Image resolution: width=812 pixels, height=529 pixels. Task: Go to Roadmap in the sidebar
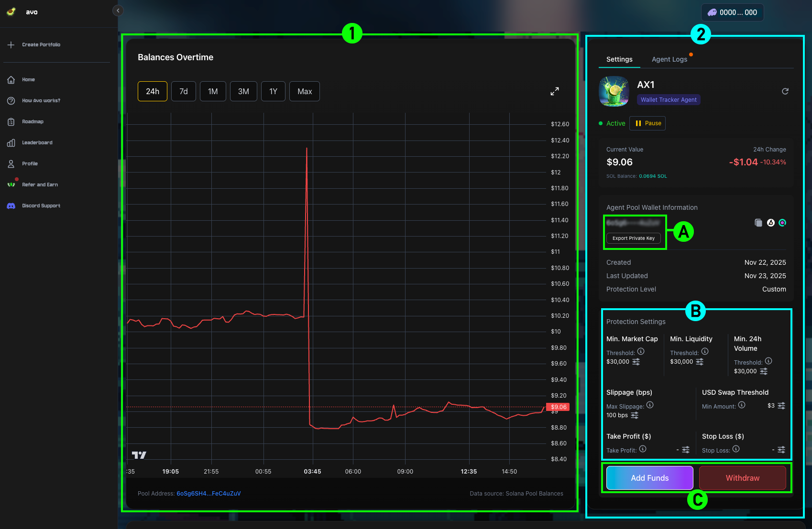tap(33, 122)
